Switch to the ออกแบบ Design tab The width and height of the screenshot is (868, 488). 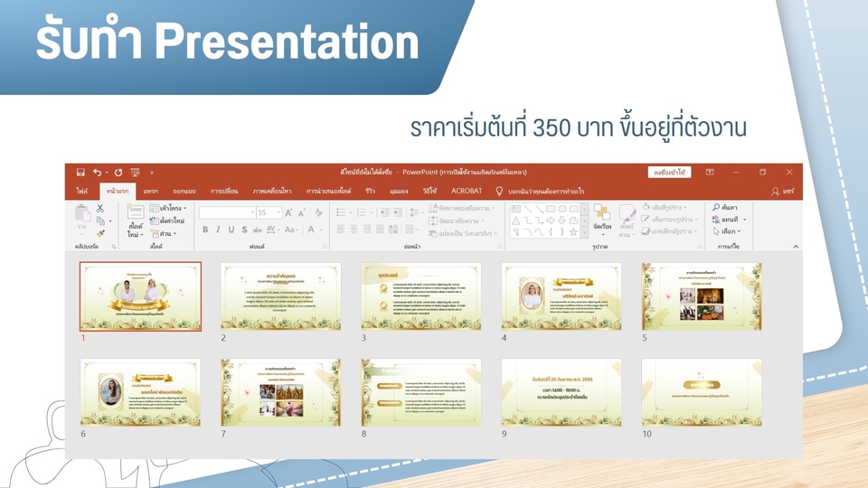pos(184,191)
